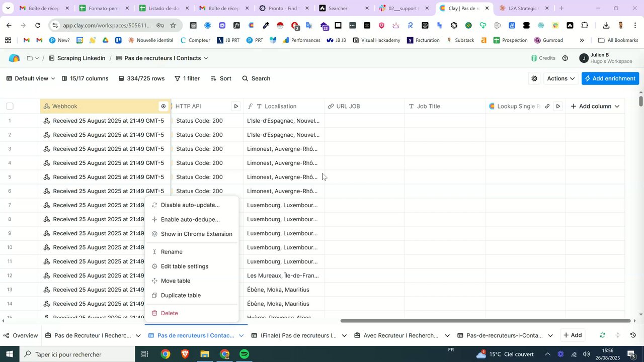Open Edit table settings
The width and height of the screenshot is (644, 362).
point(192,266)
